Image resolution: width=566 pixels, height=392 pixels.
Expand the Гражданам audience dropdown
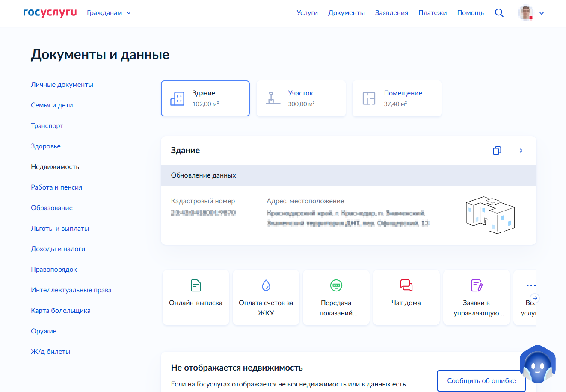point(109,13)
